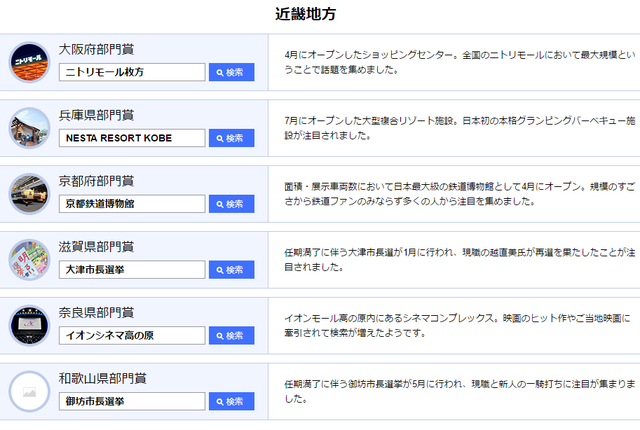This screenshot has width=640, height=430.
Task: Open the NESTA RESORT building thumbnail
Action: click(x=29, y=128)
